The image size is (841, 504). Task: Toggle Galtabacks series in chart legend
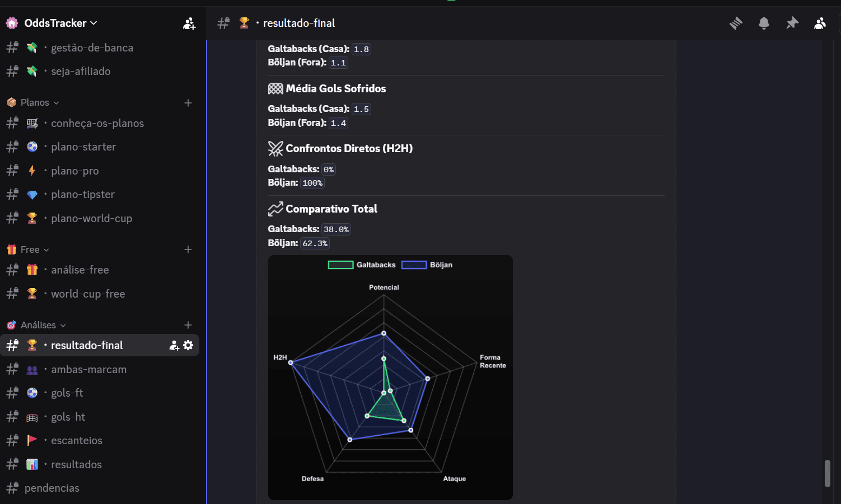point(362,265)
